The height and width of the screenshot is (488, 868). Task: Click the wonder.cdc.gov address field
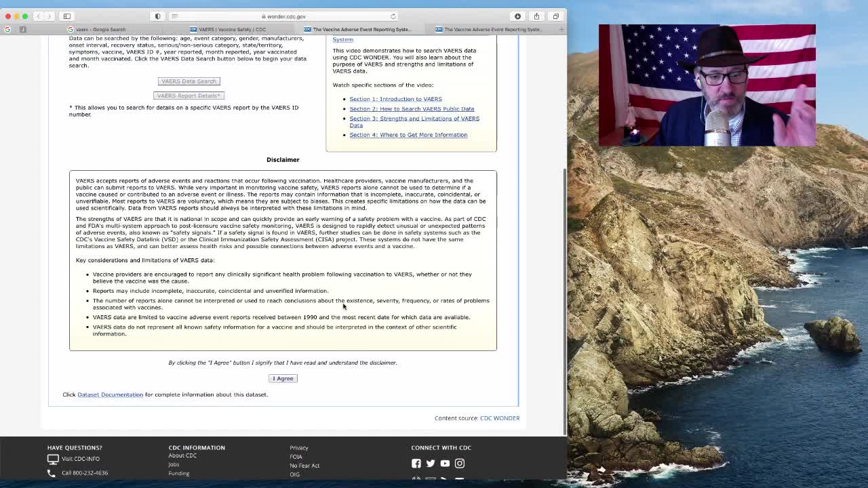click(283, 16)
